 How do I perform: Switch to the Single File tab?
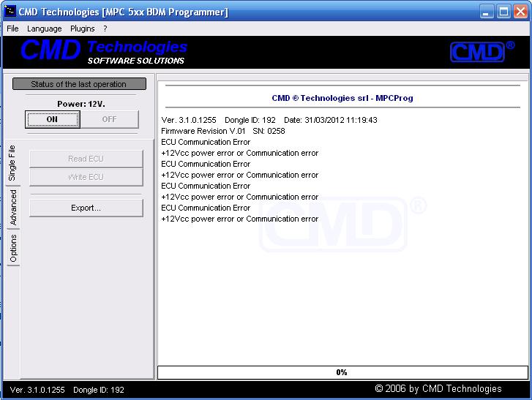tap(12, 163)
